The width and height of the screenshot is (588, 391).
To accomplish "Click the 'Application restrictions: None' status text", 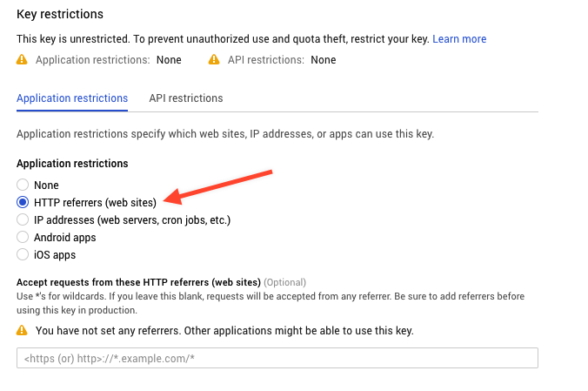I will pos(108,60).
